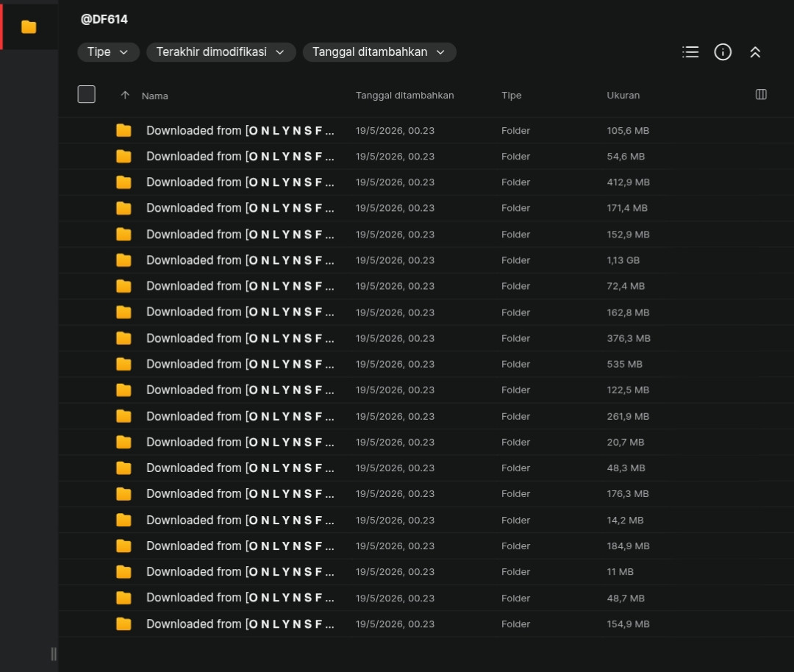Click the @DF614 folder title

(104, 19)
